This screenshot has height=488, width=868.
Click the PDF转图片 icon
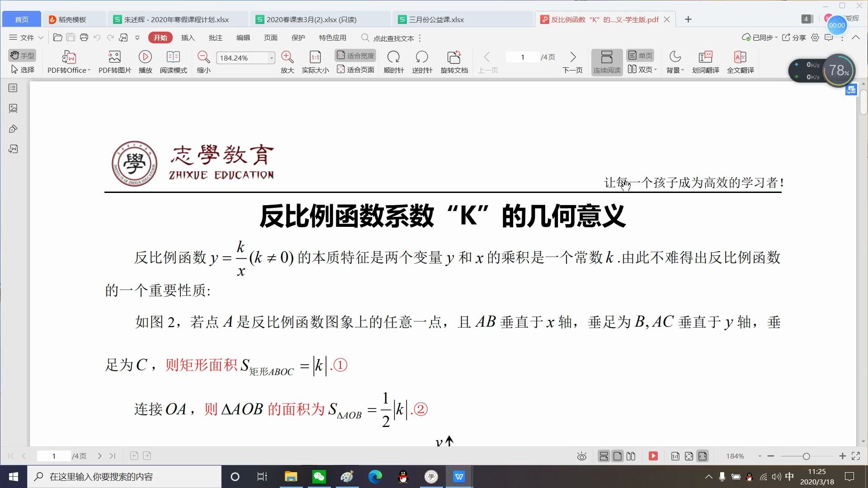(114, 57)
